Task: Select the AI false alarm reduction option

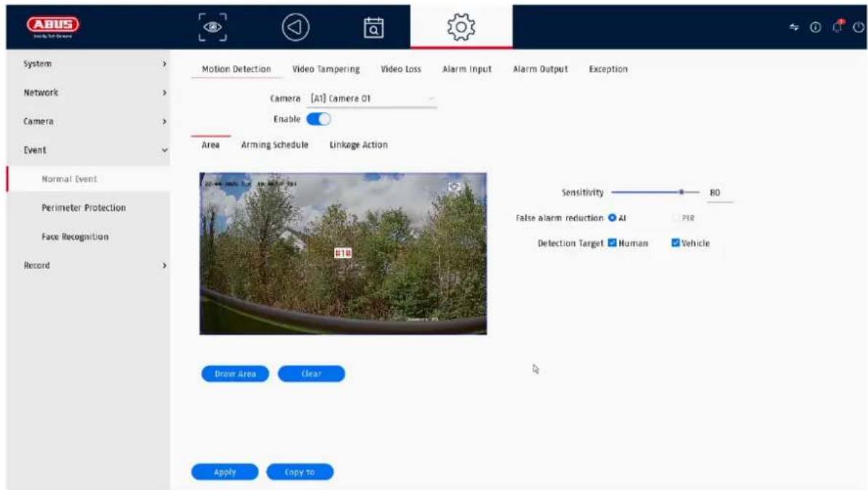Action: point(612,218)
